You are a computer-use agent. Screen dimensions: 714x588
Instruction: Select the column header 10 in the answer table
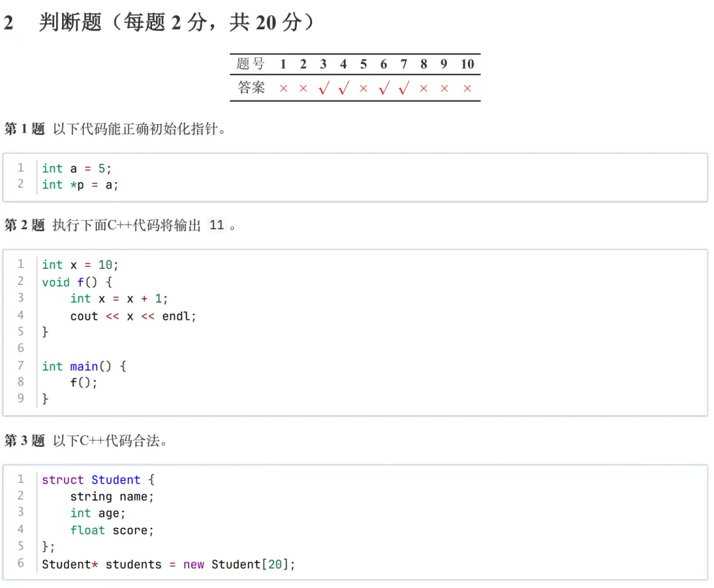pyautogui.click(x=467, y=64)
